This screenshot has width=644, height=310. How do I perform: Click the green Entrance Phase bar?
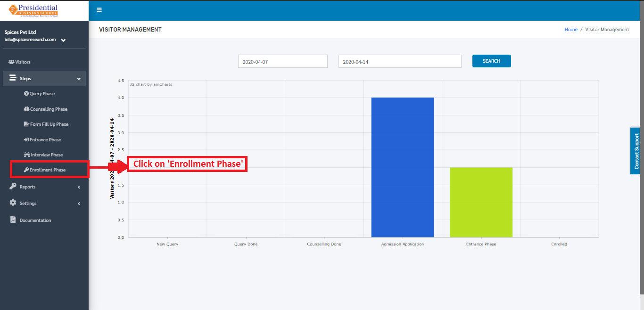point(481,202)
